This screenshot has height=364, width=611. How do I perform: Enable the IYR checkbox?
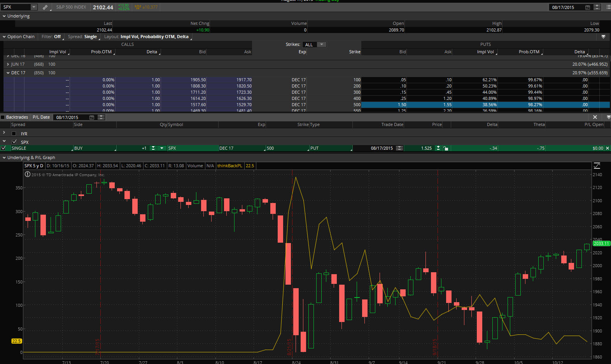(x=14, y=133)
